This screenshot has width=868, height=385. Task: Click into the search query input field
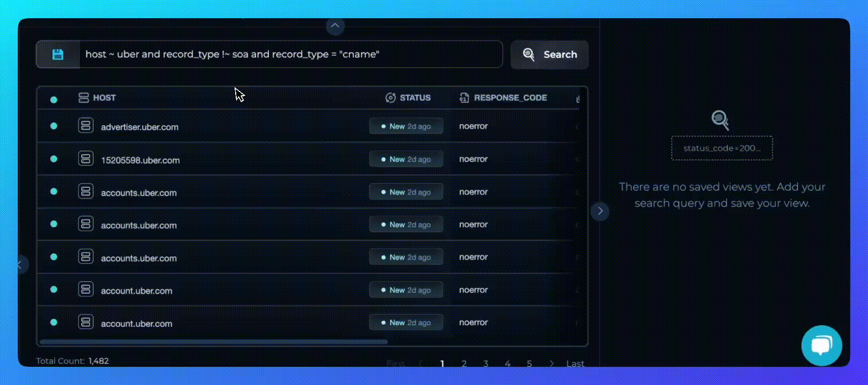[291, 55]
